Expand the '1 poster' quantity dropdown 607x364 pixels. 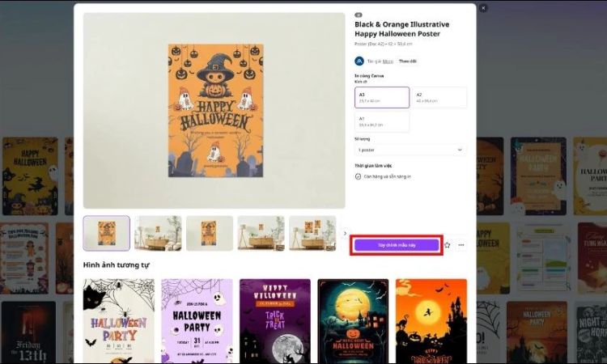pyautogui.click(x=410, y=150)
